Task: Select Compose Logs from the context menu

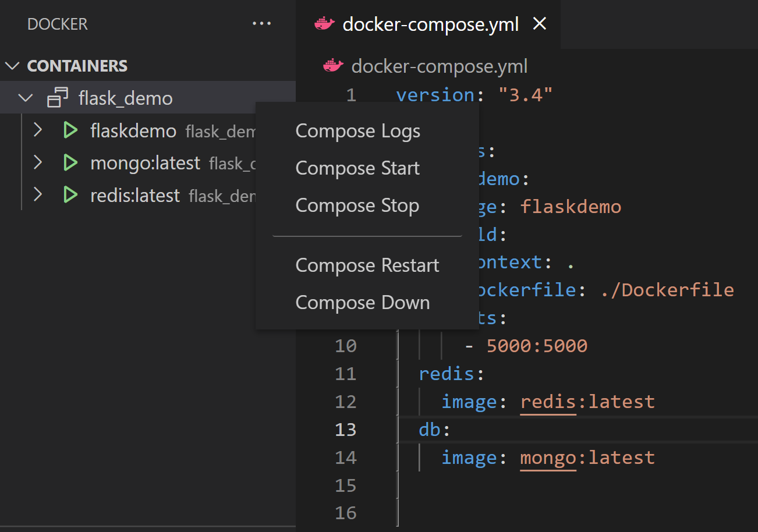Action: click(357, 130)
